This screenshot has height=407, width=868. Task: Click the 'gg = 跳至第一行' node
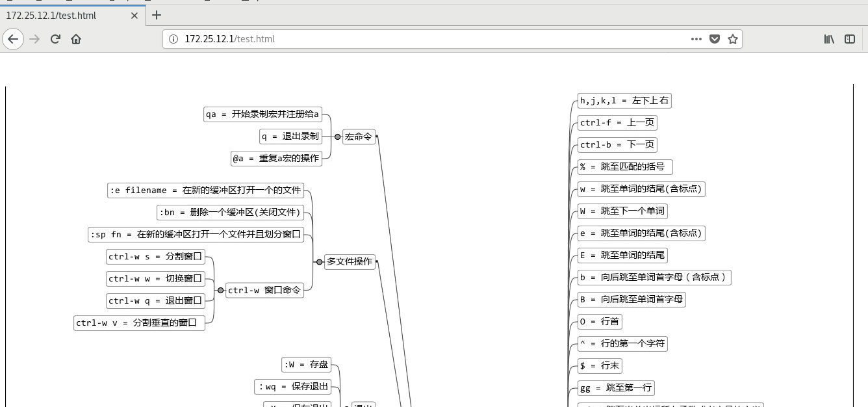pos(616,388)
